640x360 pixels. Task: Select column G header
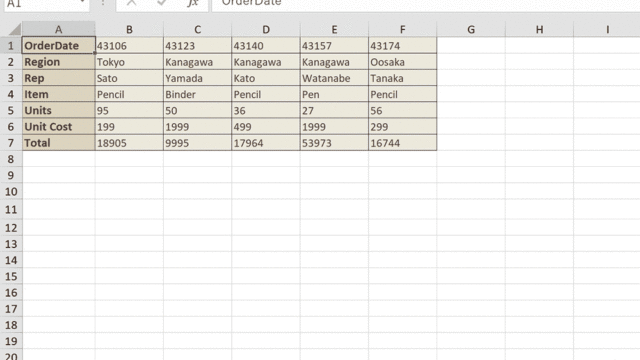pos(471,29)
